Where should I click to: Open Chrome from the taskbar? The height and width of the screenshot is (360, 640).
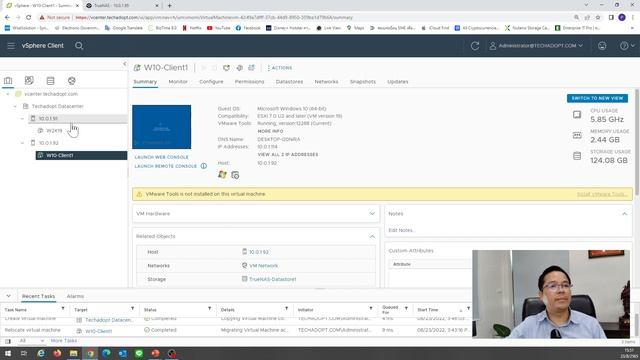click(x=90, y=353)
